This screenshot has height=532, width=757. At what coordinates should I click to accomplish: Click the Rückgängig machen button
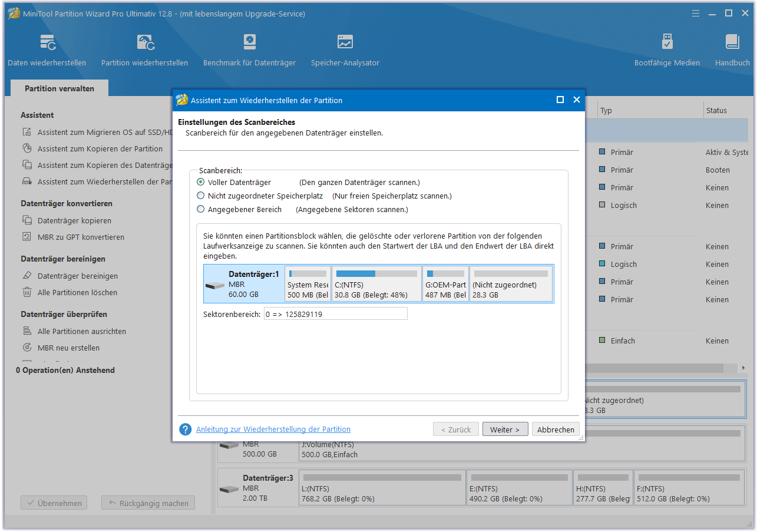148,504
